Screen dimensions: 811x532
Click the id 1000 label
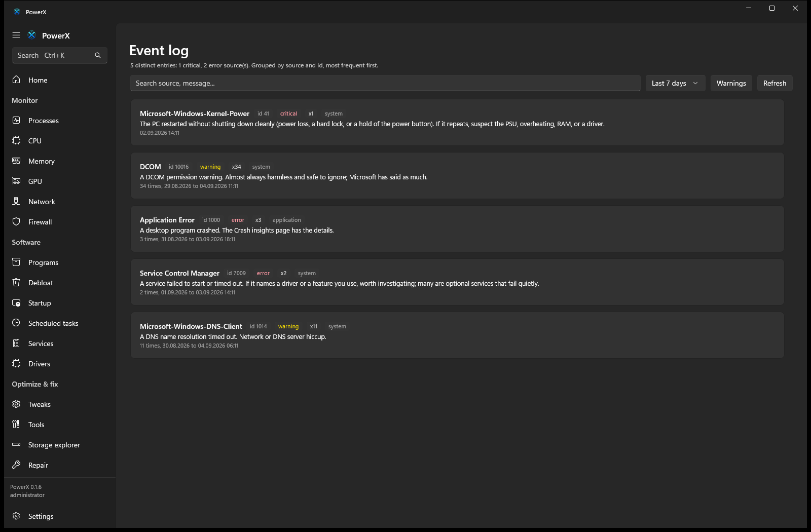(x=211, y=220)
